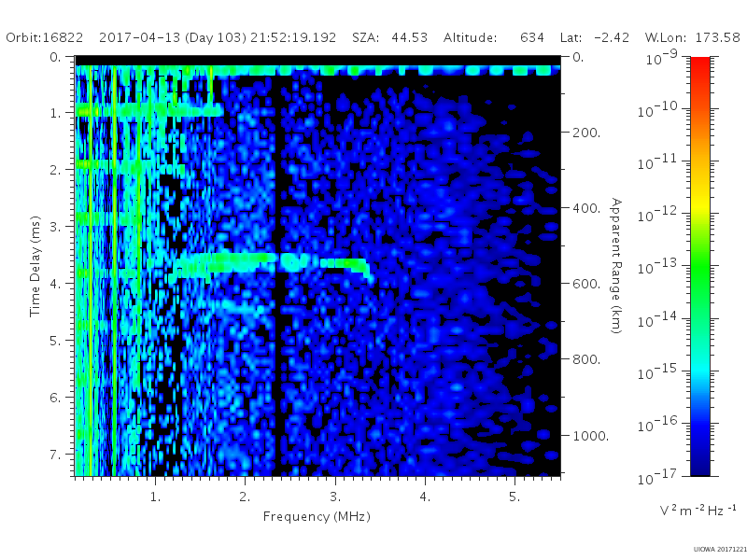The image size is (747, 560).
Task: Click the 6. tick label on time delay axis
Action: click(x=56, y=398)
